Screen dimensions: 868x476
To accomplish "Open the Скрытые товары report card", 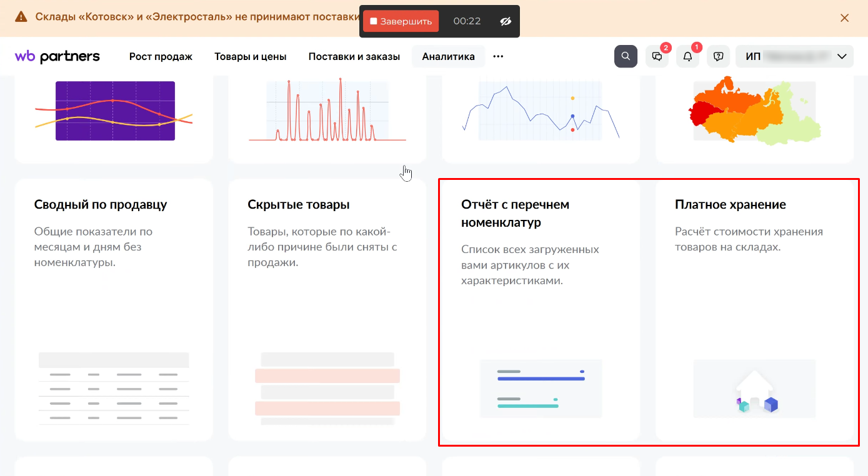I will click(x=327, y=310).
